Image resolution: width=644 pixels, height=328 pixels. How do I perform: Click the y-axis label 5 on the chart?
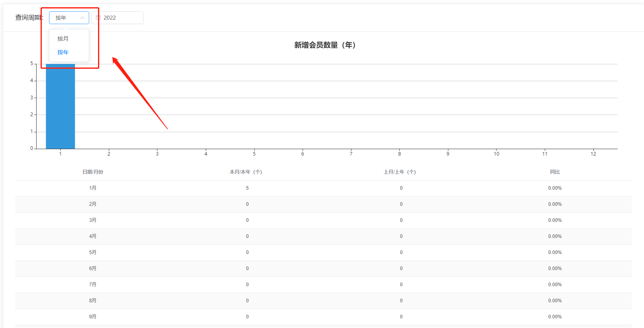click(32, 64)
